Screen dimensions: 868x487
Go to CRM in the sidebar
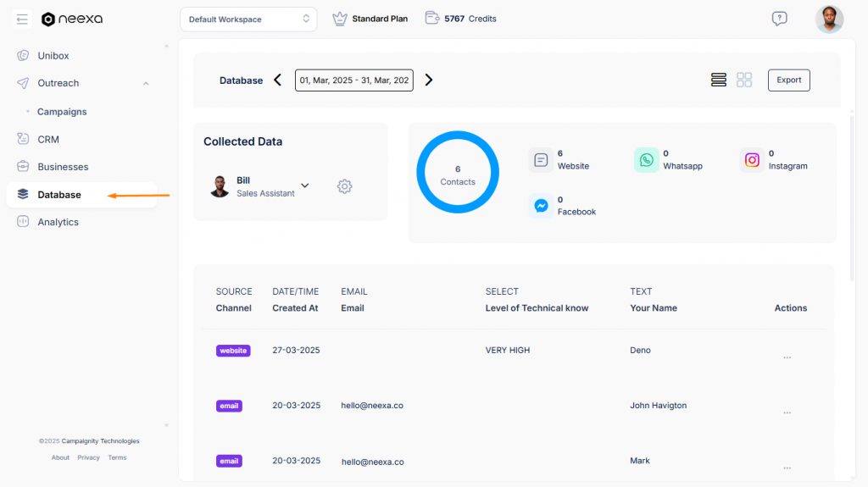(x=48, y=139)
